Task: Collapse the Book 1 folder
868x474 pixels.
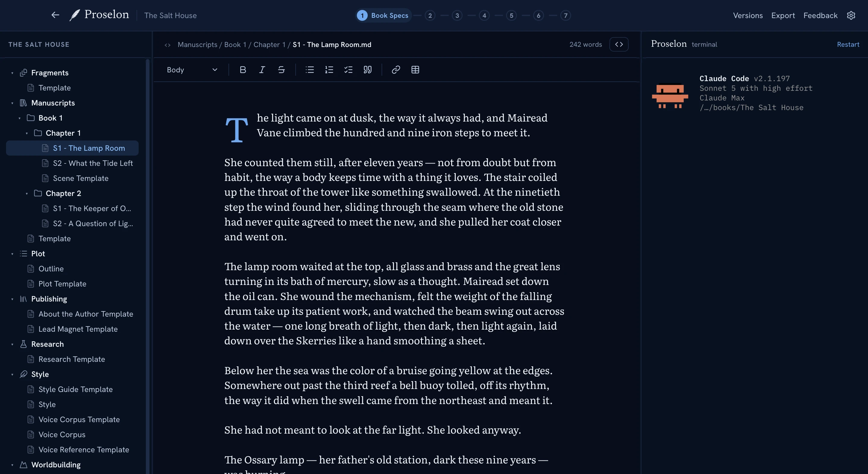Action: (20, 118)
